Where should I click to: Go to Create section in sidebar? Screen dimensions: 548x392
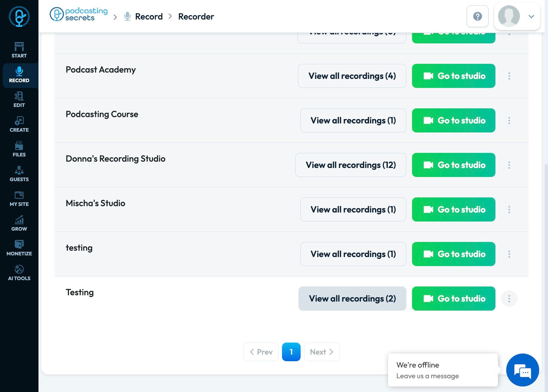pos(19,124)
